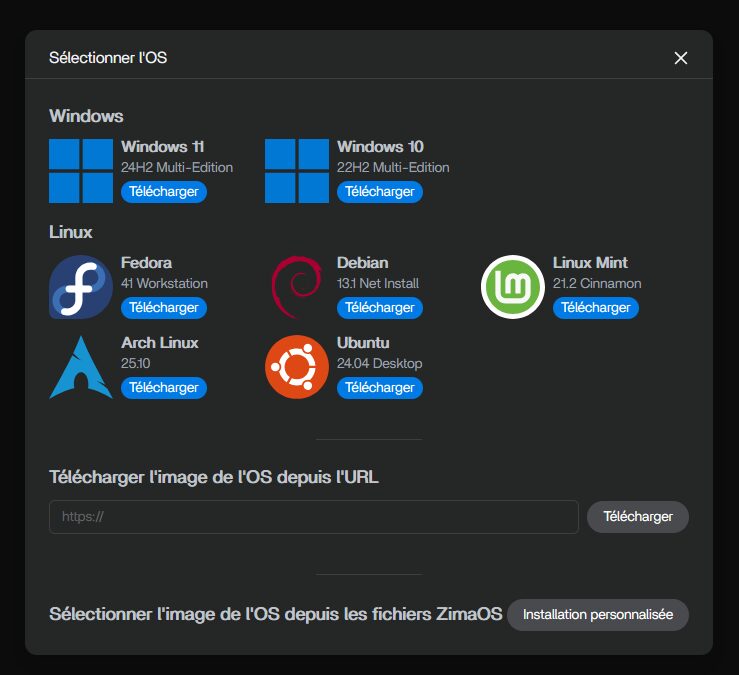739x675 pixels.
Task: Download Ubuntu 24.04 Desktop with Télécharger
Action: click(380, 388)
